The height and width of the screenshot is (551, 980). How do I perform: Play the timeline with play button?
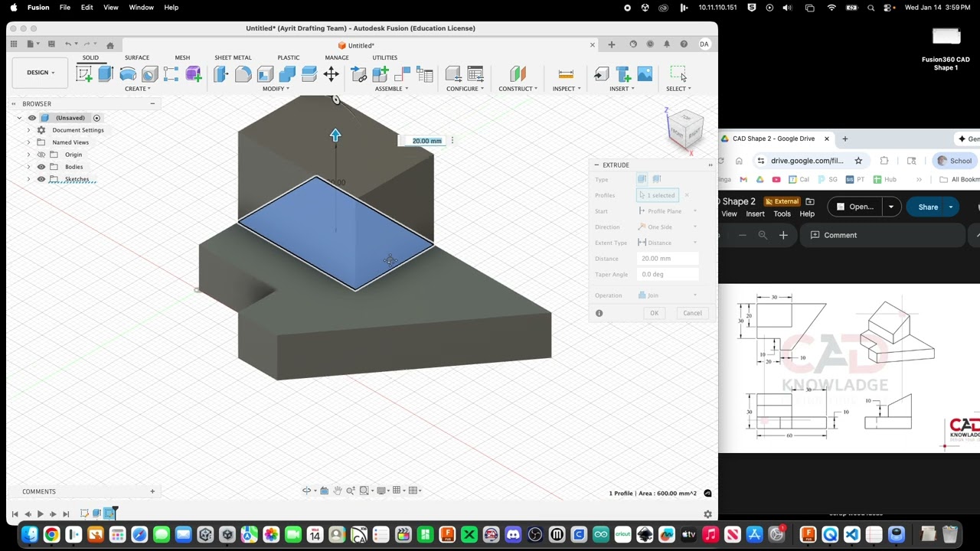[x=40, y=514]
